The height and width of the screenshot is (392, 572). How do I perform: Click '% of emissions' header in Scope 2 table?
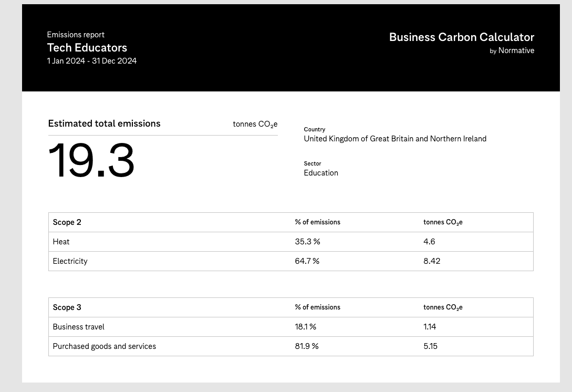pos(317,222)
